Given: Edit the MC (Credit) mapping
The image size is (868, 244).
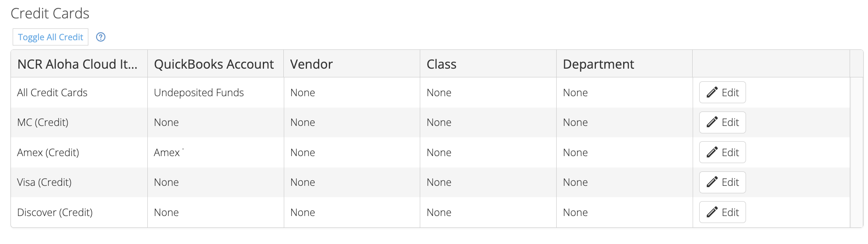Looking at the screenshot, I should (722, 122).
